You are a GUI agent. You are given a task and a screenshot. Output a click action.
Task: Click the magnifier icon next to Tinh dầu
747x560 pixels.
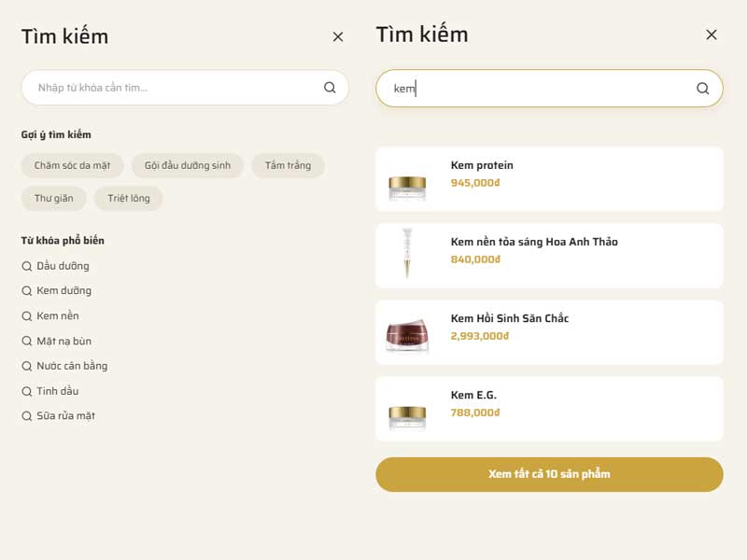click(x=27, y=391)
